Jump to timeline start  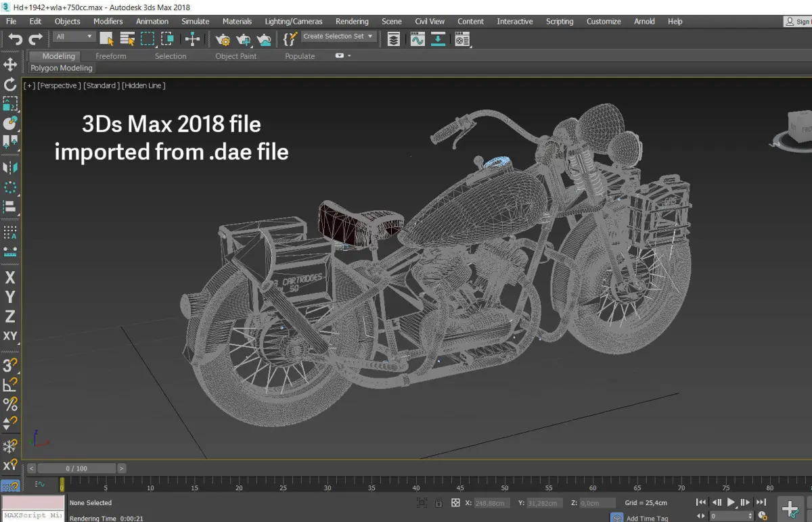(701, 502)
